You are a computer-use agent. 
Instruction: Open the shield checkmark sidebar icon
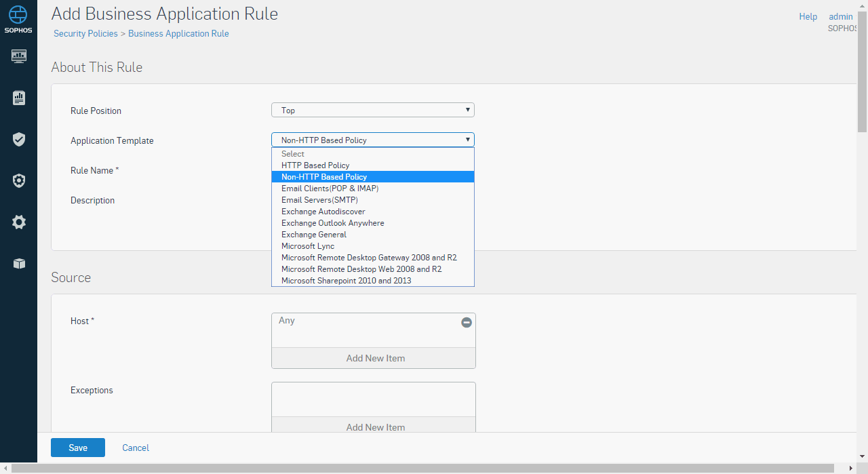[x=19, y=140]
